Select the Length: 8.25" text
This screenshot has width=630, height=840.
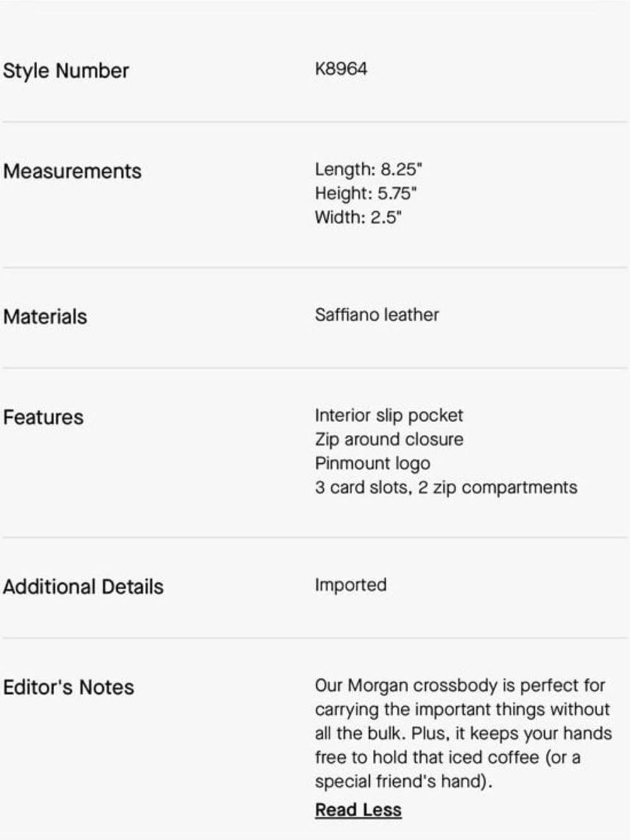click(368, 170)
